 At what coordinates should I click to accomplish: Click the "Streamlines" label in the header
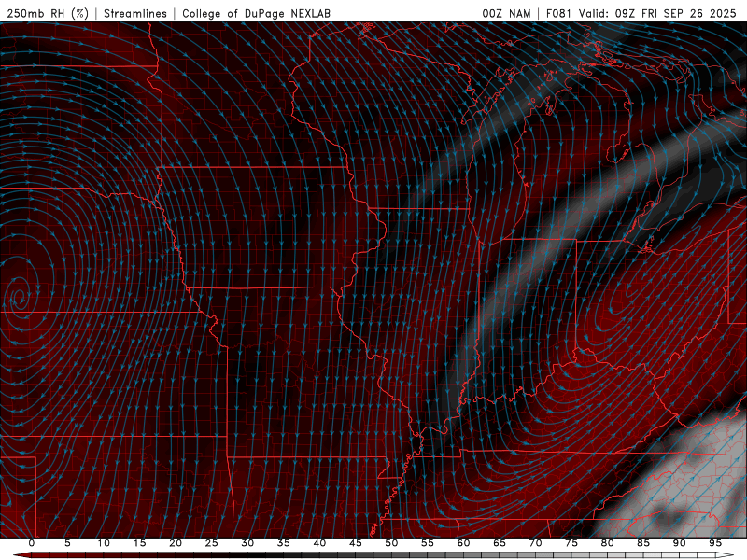pyautogui.click(x=135, y=13)
